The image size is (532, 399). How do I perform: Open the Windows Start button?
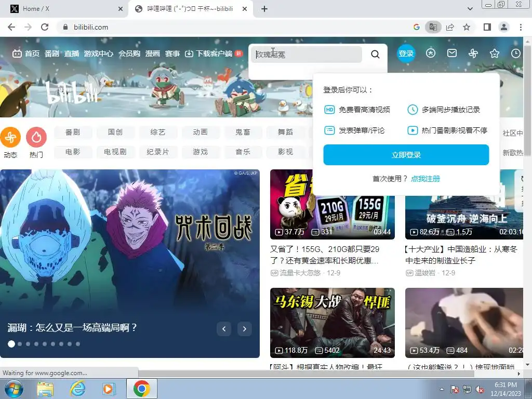pos(13,389)
